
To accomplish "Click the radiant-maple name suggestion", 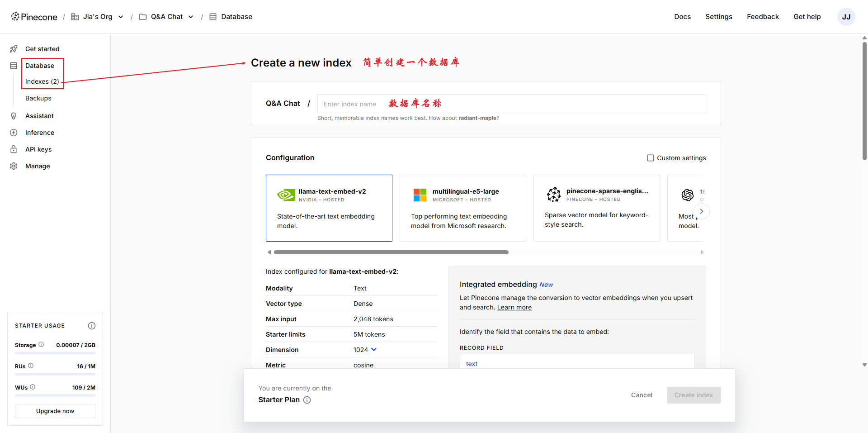I will 477,118.
